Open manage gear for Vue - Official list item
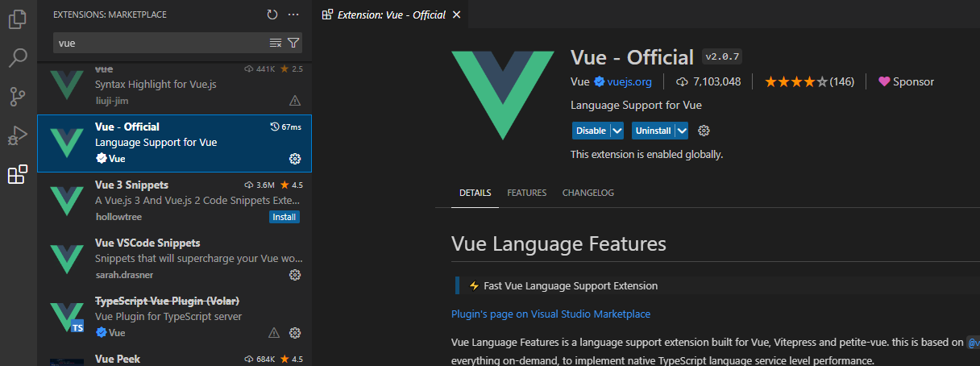The width and height of the screenshot is (980, 366). tap(295, 159)
